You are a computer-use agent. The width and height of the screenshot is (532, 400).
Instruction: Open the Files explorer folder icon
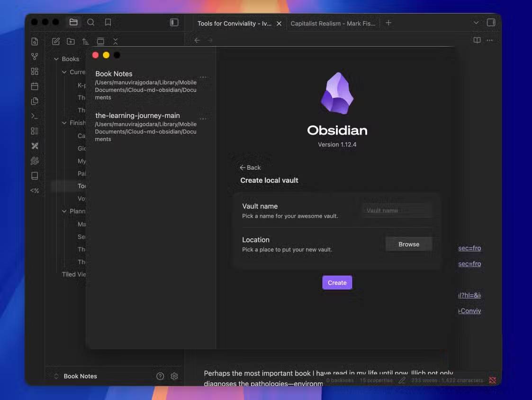[x=73, y=22]
